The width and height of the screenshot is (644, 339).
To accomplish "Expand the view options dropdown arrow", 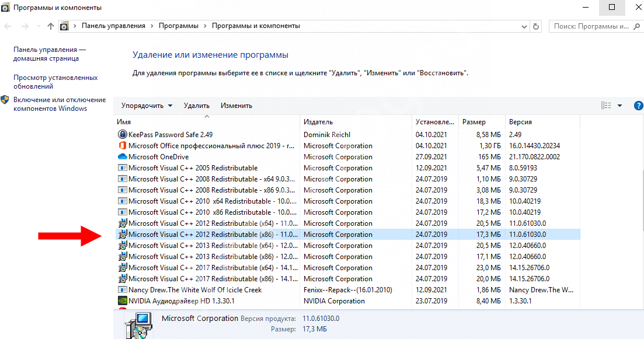I will [619, 106].
